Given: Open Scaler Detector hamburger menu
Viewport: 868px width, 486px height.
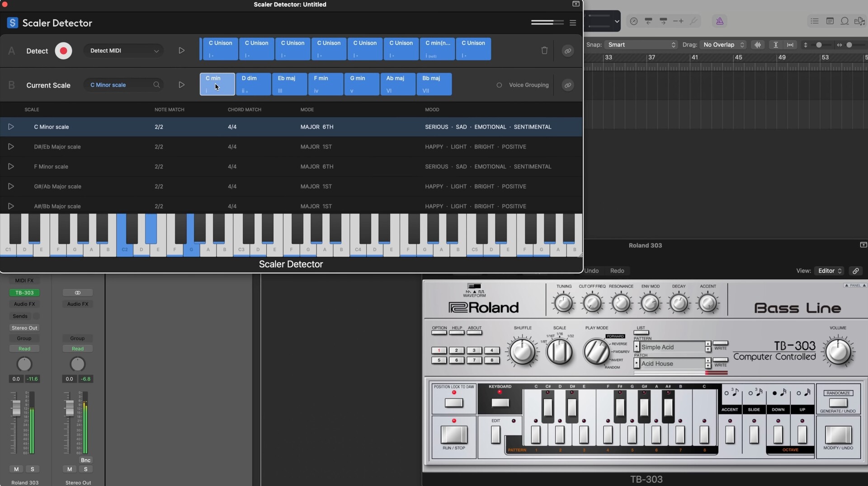Looking at the screenshot, I should pos(573,23).
